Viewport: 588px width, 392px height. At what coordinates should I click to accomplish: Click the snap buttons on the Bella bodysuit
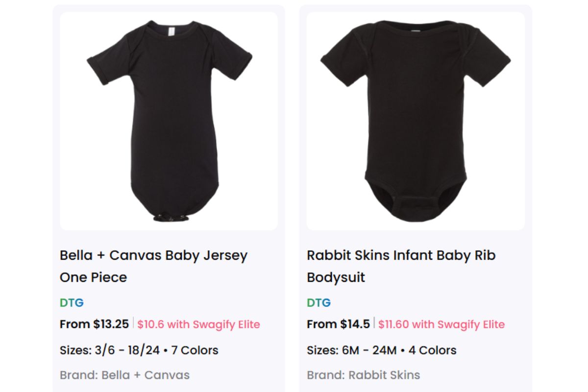click(169, 217)
